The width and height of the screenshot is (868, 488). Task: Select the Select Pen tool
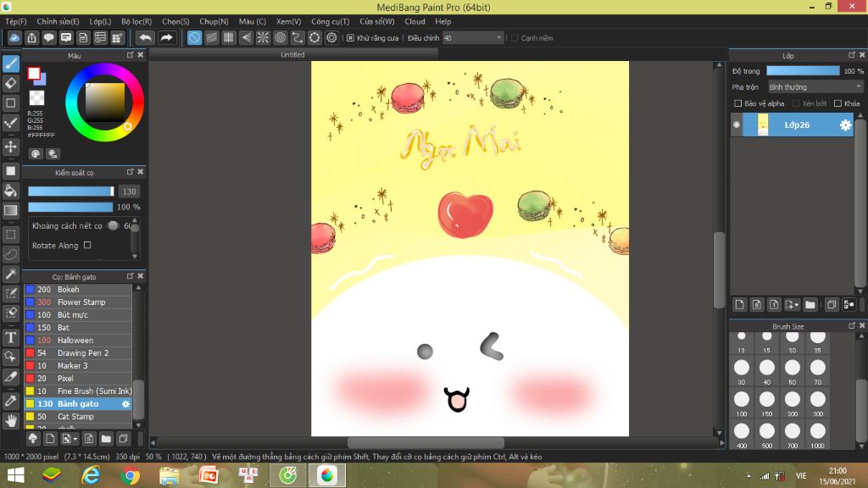pyautogui.click(x=10, y=293)
